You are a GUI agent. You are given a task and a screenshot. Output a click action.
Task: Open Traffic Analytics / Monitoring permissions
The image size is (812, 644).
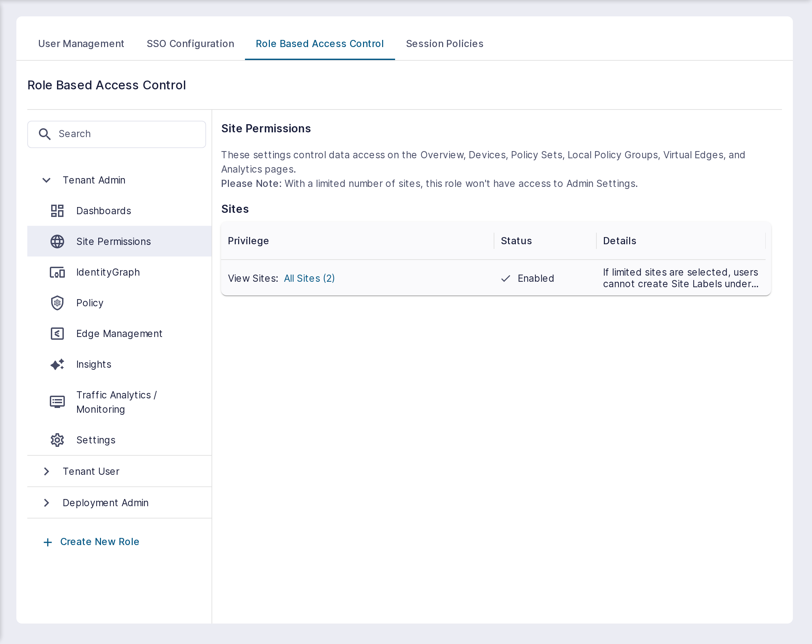click(119, 402)
